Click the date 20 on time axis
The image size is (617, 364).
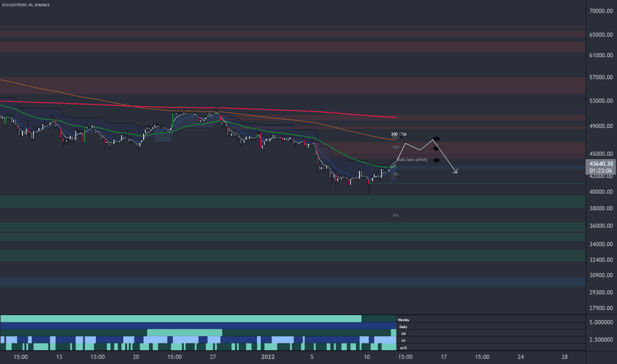pos(136,357)
